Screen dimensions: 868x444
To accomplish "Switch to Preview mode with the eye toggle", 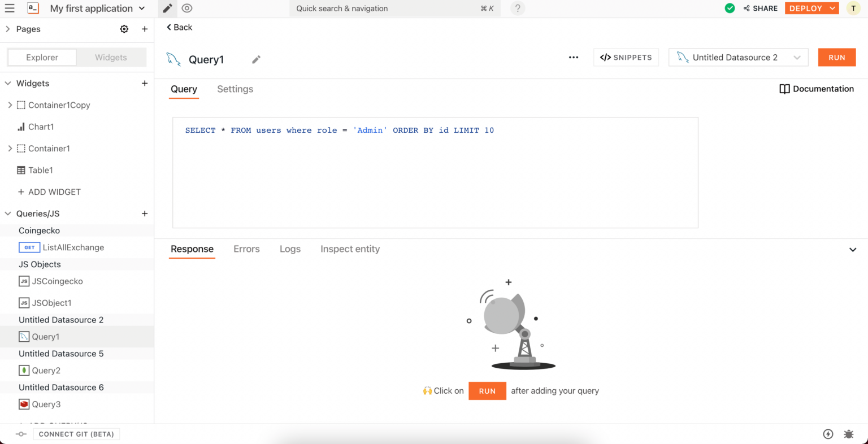I will pyautogui.click(x=186, y=8).
